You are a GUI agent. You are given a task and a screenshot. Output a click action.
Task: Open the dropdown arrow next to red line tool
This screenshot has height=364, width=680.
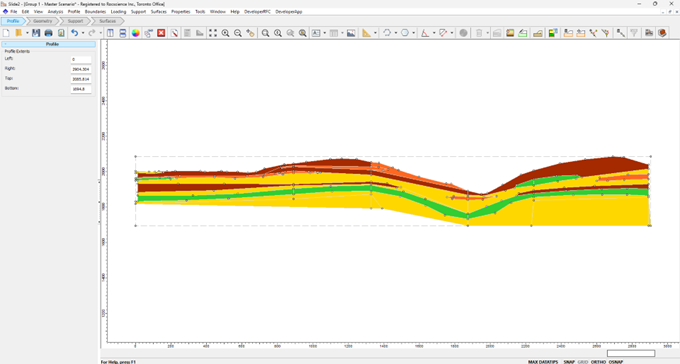pyautogui.click(x=451, y=33)
